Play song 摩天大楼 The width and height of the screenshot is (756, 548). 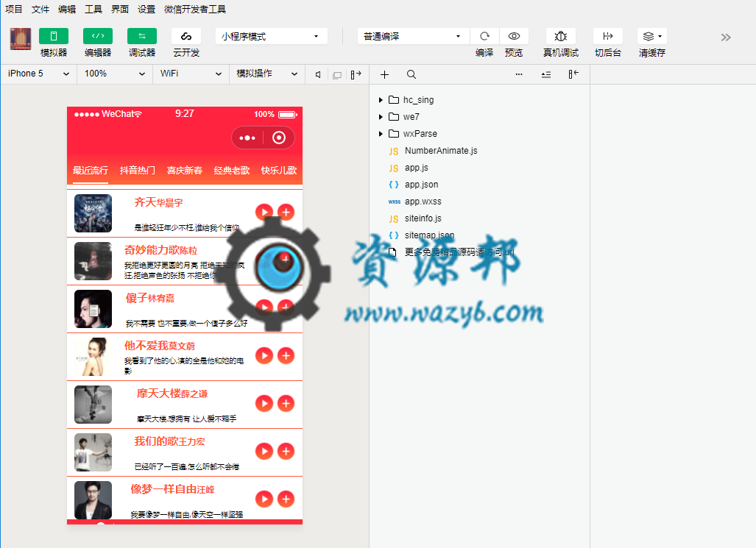point(264,403)
